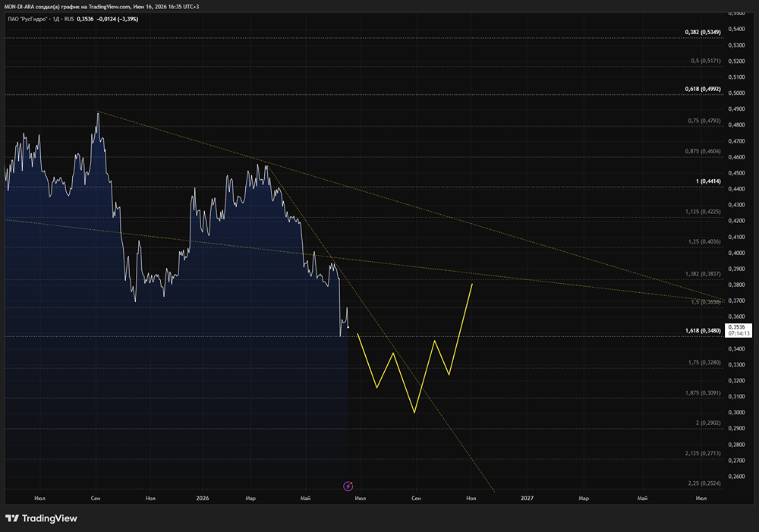
Task: Click the 0,4100 price axis tick
Action: click(x=736, y=238)
